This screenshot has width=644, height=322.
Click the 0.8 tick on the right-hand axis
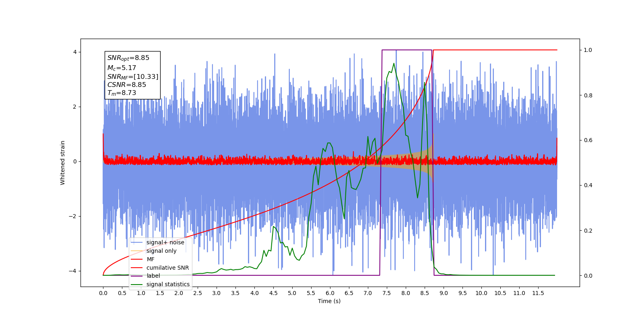pos(588,95)
